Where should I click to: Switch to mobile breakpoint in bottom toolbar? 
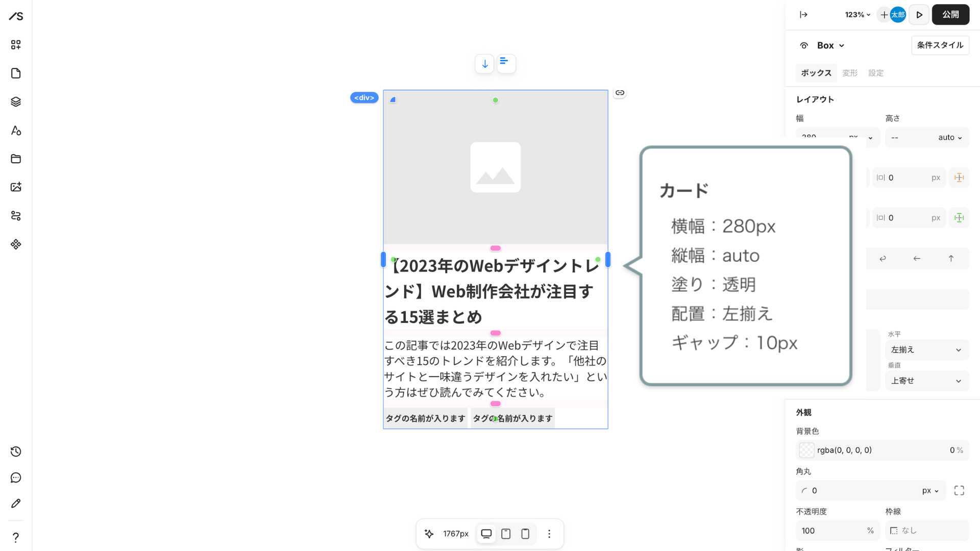coord(525,534)
